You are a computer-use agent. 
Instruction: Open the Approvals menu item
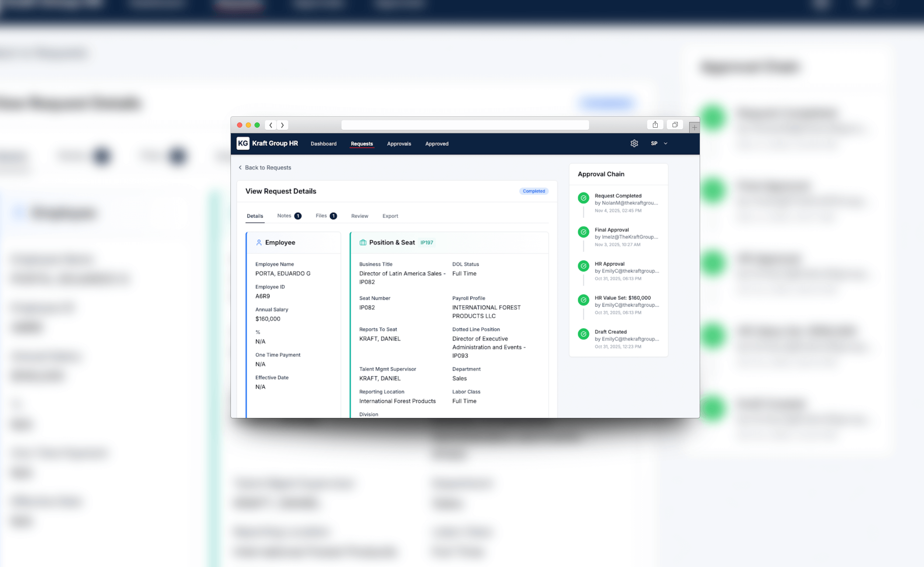pyautogui.click(x=399, y=143)
